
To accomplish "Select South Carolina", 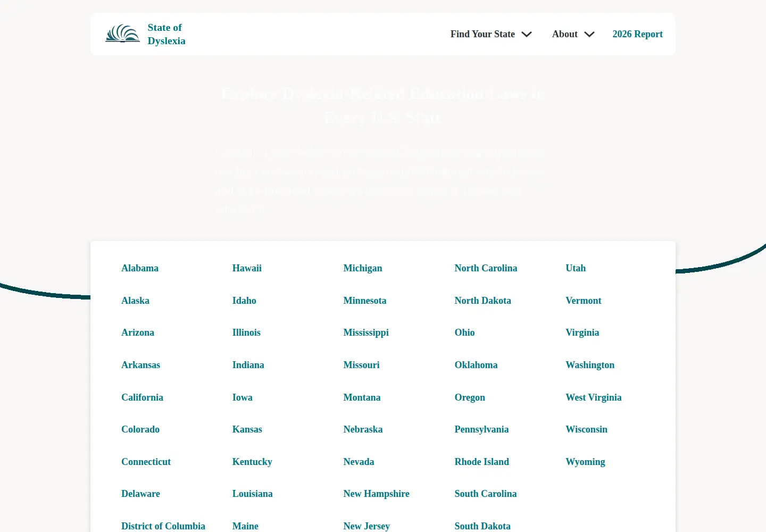I will pyautogui.click(x=486, y=494).
